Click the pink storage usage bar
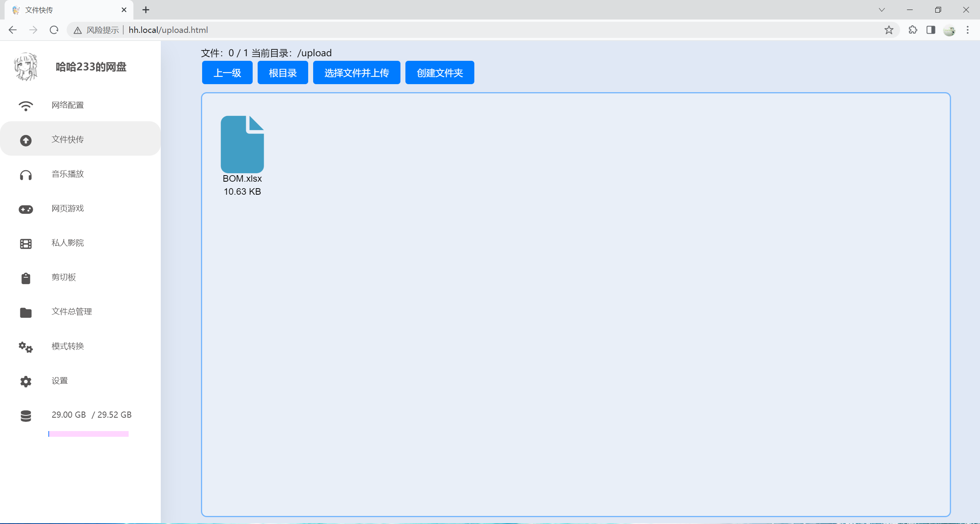This screenshot has width=980, height=524. pos(88,434)
